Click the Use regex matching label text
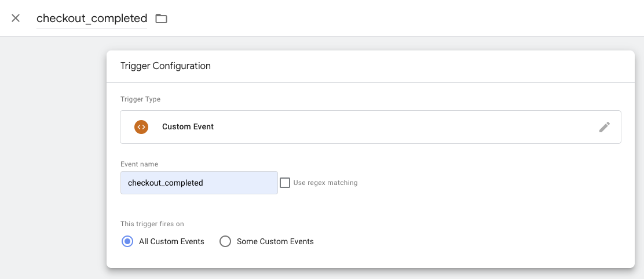Image resolution: width=644 pixels, height=279 pixels. [325, 183]
